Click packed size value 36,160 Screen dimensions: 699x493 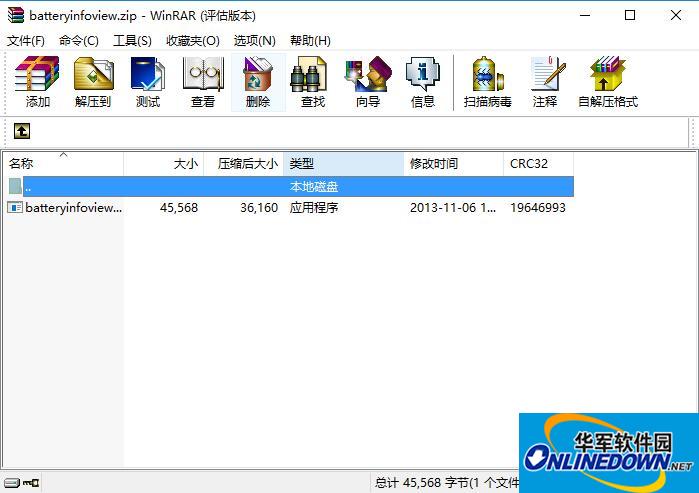click(x=259, y=208)
